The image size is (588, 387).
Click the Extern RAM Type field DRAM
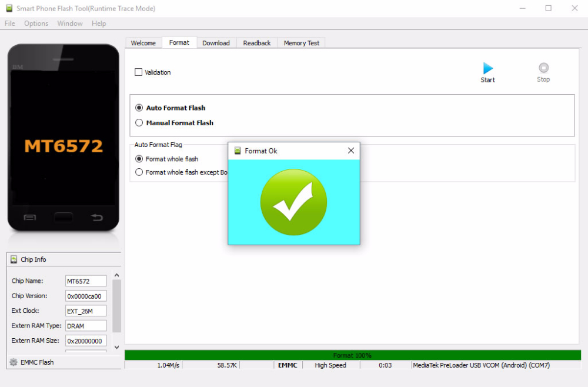point(86,326)
